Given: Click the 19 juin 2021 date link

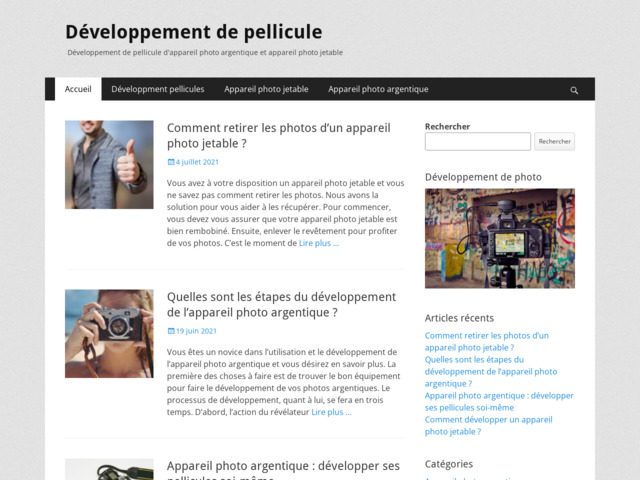Looking at the screenshot, I should pyautogui.click(x=195, y=331).
